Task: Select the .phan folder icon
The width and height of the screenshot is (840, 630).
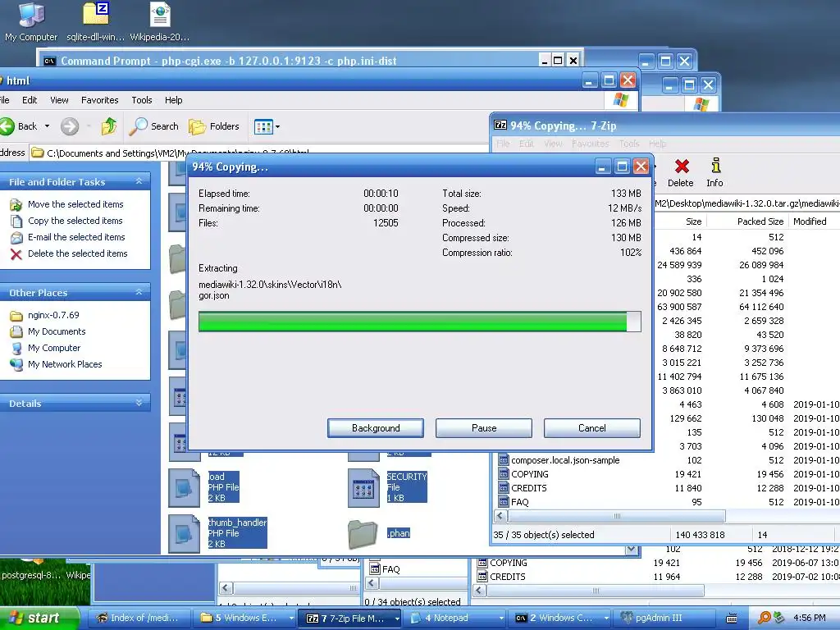Action: tap(363, 534)
